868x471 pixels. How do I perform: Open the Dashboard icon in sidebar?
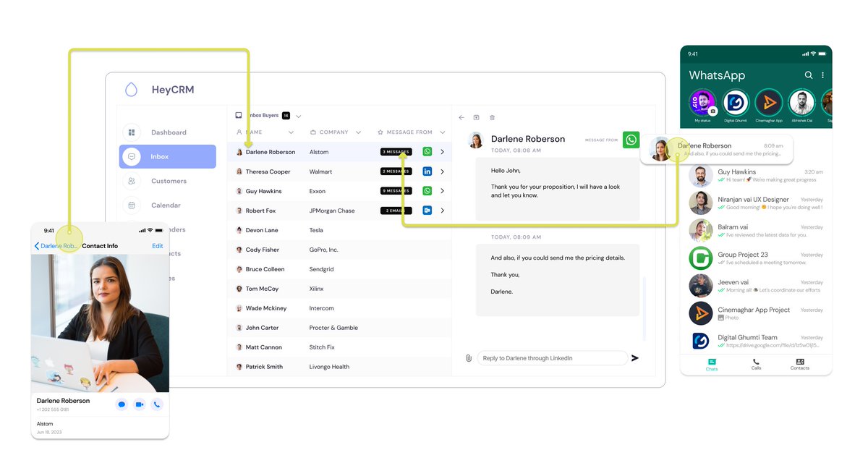point(131,132)
